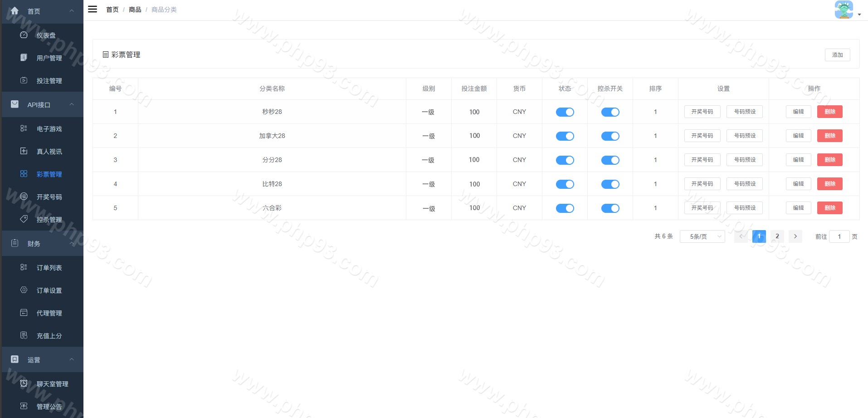
Task: Click the 开奖号码 sidebar icon
Action: tap(24, 197)
